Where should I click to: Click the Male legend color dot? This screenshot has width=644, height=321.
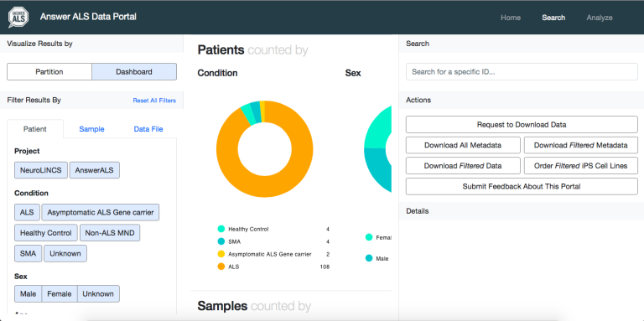click(369, 258)
